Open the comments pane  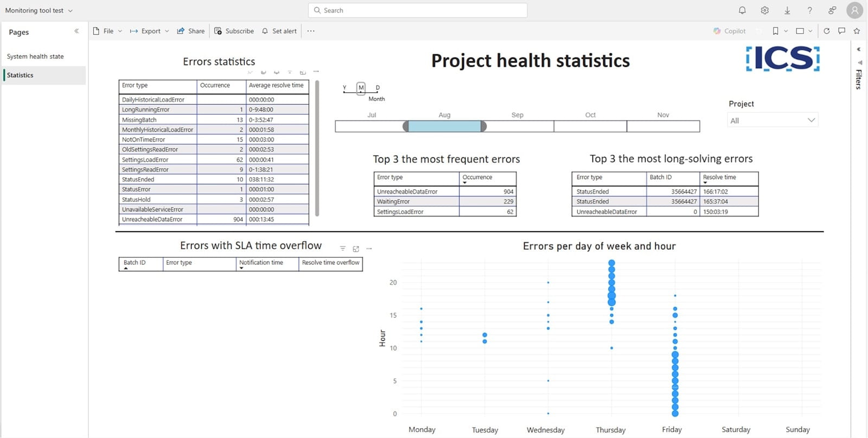click(x=841, y=31)
